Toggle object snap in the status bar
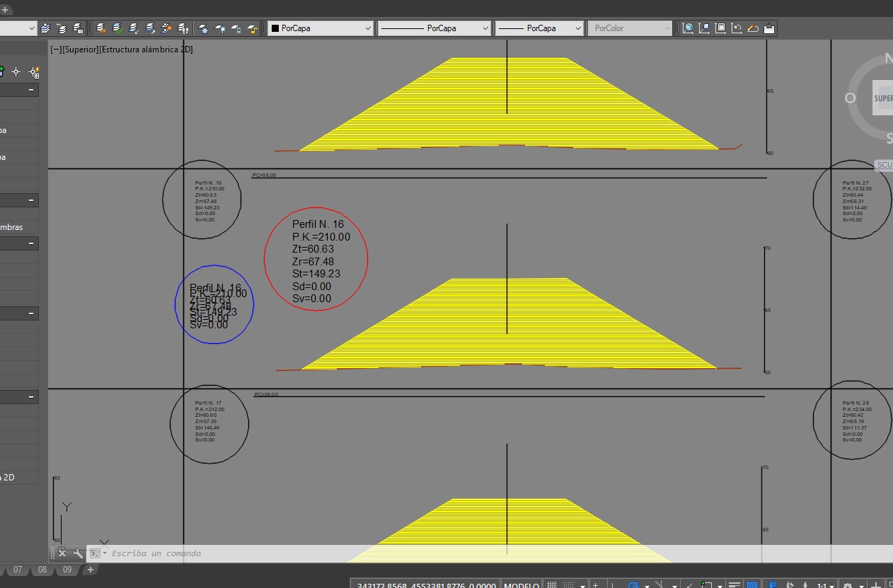 point(706,585)
